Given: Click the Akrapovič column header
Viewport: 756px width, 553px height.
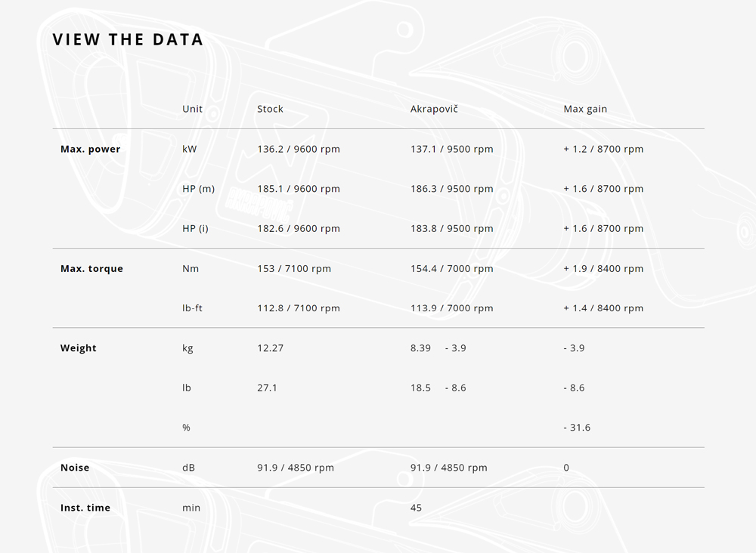Looking at the screenshot, I should coord(434,109).
